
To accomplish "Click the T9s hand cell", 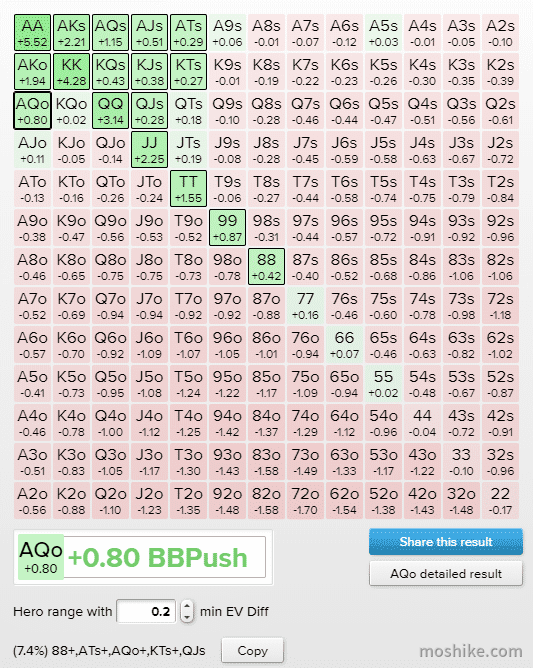I will [228, 188].
